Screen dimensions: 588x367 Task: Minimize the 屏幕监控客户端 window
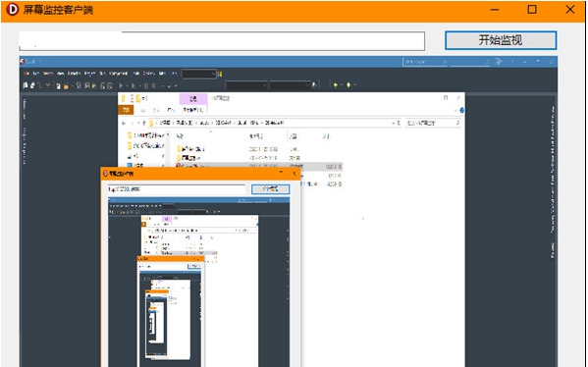(x=495, y=10)
